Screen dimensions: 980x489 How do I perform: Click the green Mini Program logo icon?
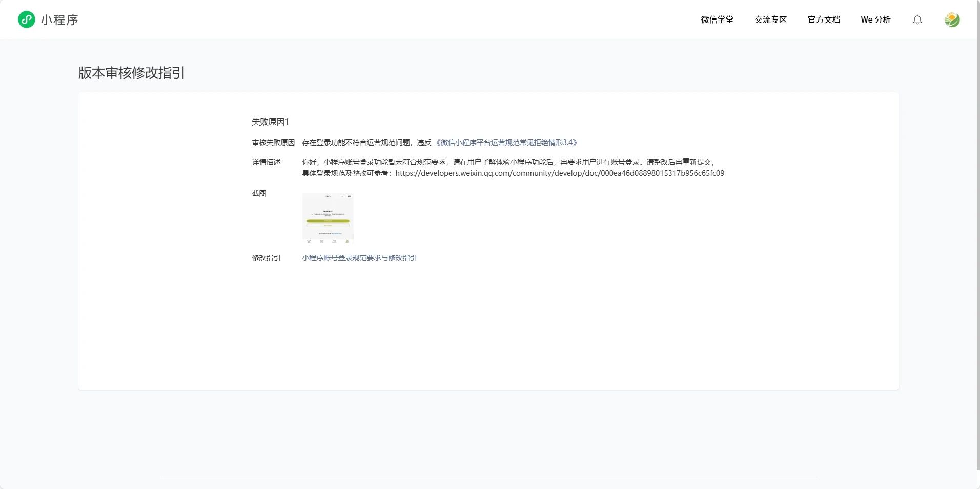coord(27,19)
